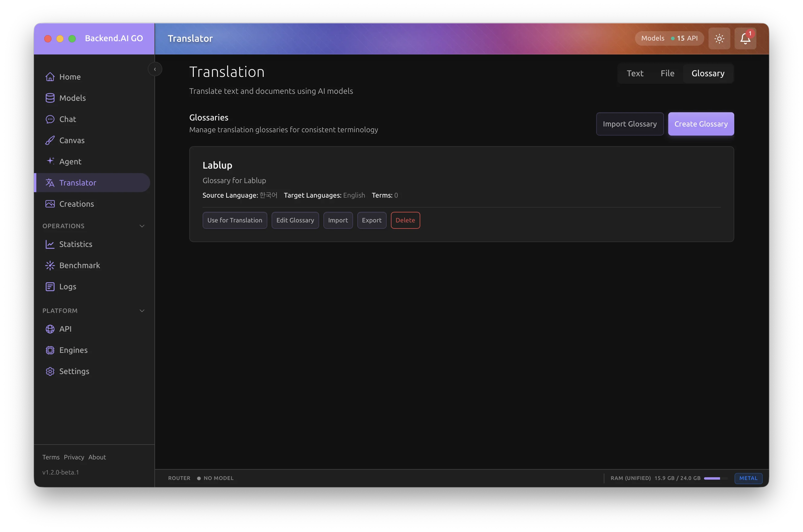This screenshot has height=532, width=803.
Task: Delete the Lablup glossary
Action: [x=405, y=221]
